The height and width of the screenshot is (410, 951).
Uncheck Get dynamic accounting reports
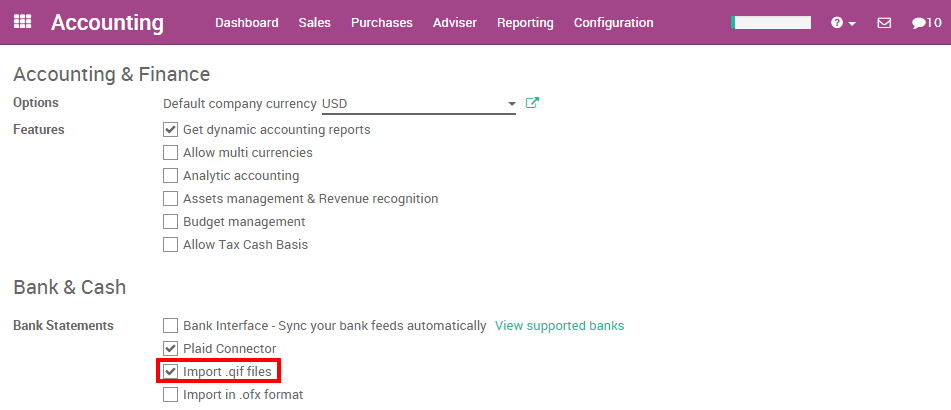(x=170, y=130)
